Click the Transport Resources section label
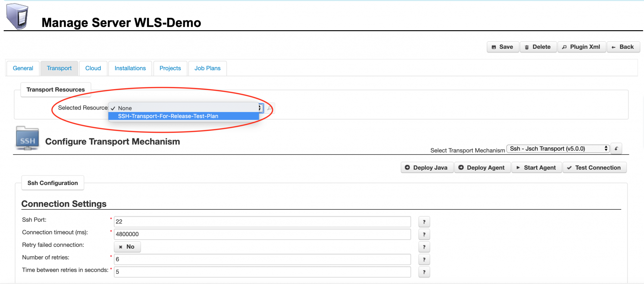Image resolution: width=644 pixels, height=284 pixels. tap(56, 90)
